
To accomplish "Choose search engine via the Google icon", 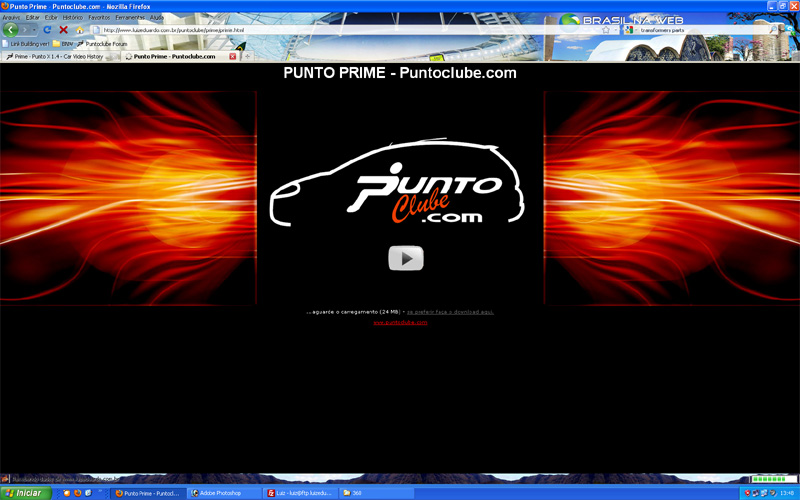I will (630, 30).
